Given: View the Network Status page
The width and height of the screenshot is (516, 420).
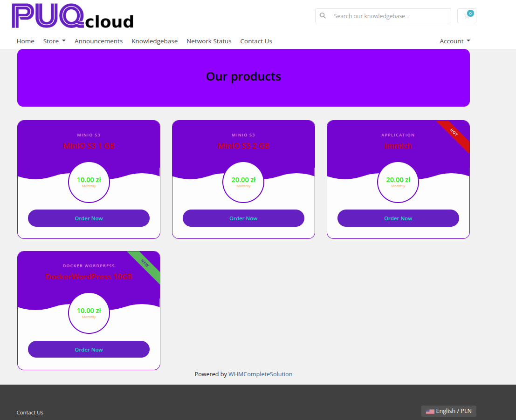Looking at the screenshot, I should pos(209,41).
